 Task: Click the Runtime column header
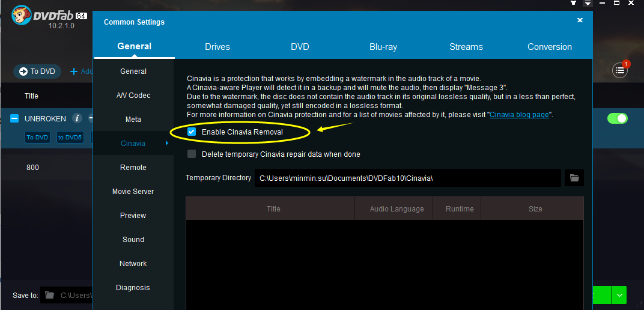coord(457,208)
